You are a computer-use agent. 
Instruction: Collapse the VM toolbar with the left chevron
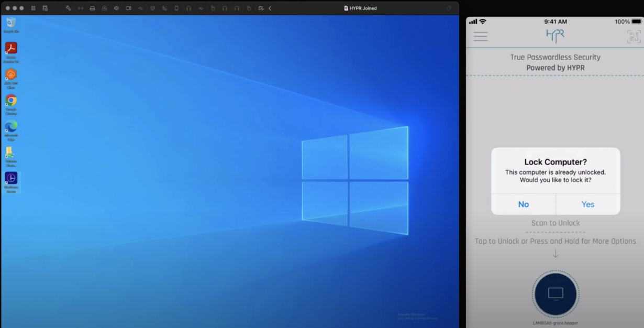270,8
